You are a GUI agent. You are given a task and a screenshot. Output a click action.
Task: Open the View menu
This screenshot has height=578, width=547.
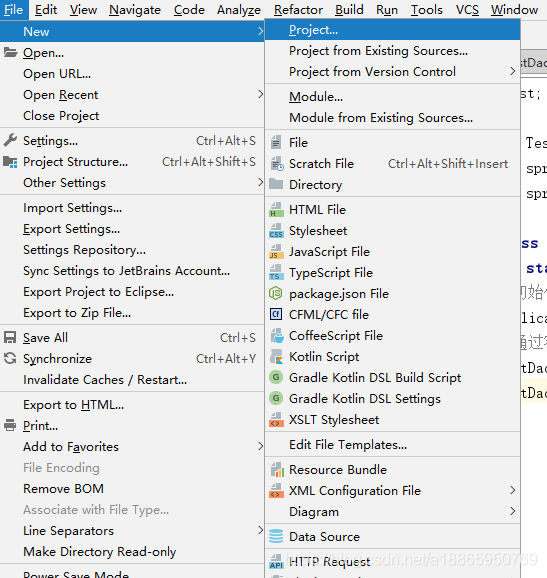[83, 10]
